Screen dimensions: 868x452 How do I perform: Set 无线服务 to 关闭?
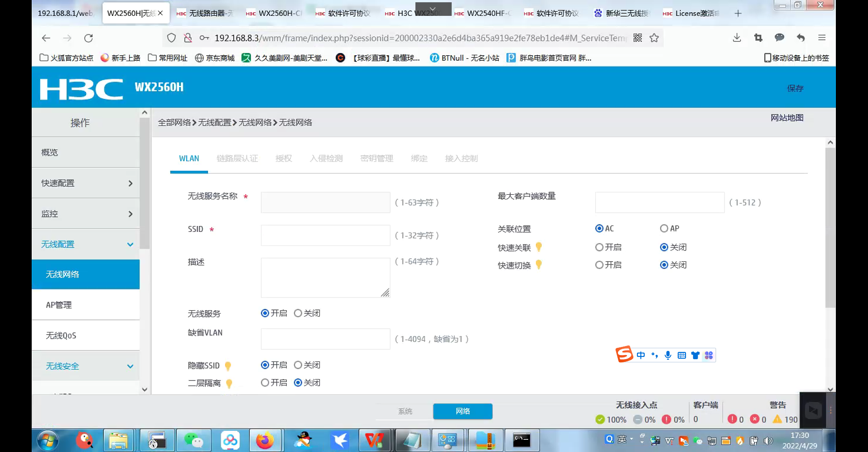point(298,313)
